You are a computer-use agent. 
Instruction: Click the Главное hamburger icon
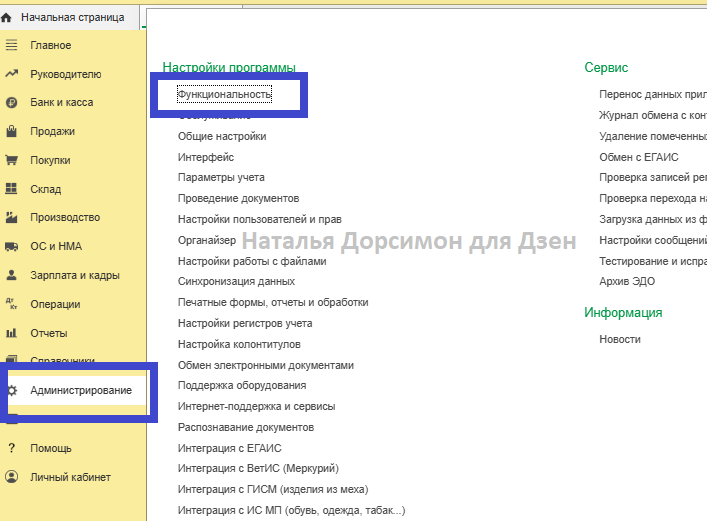coord(11,45)
